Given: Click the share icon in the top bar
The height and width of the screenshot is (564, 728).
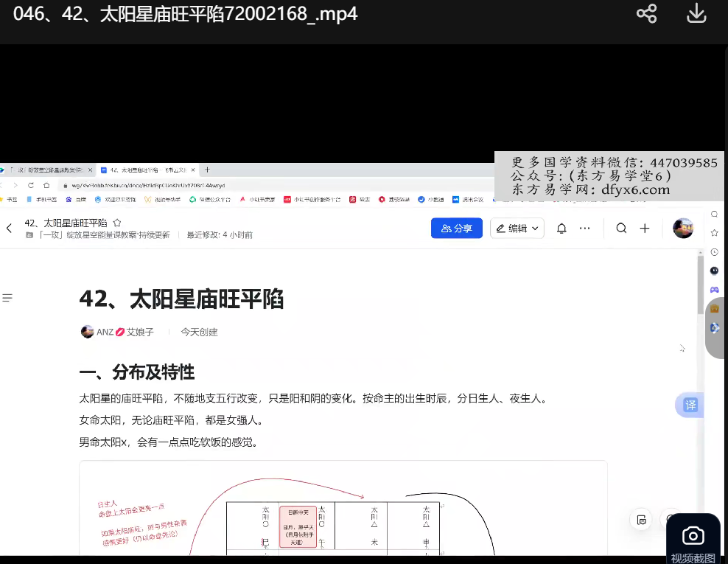Looking at the screenshot, I should tap(646, 13).
